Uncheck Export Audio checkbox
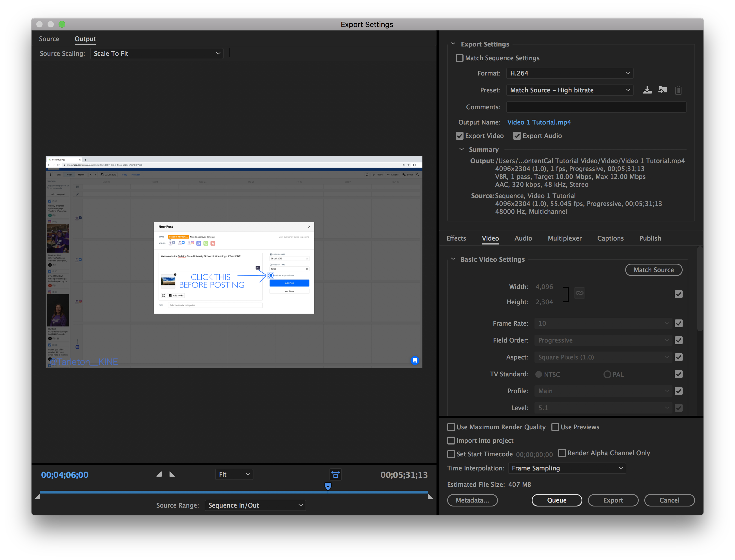735x560 pixels. pyautogui.click(x=517, y=136)
